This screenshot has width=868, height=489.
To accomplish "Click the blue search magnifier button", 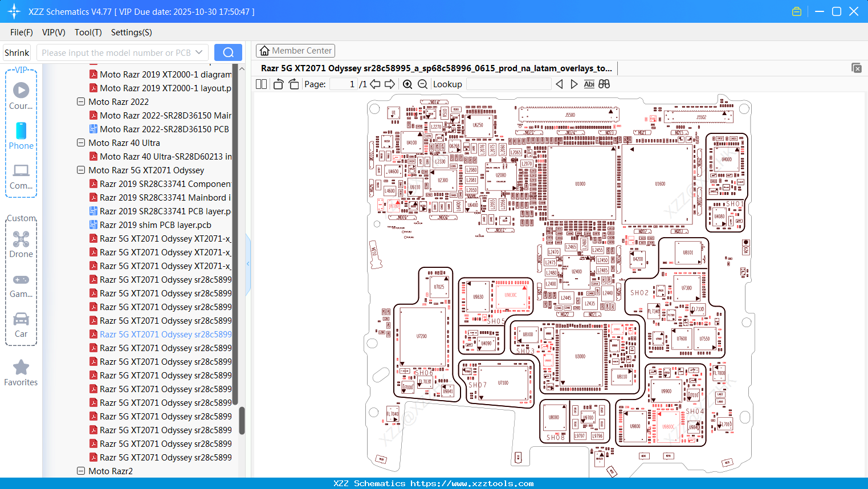I will point(228,52).
